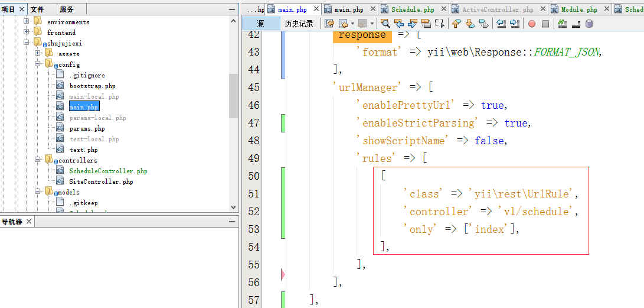
Task: Jump to the previous search occurrence
Action: click(x=399, y=24)
